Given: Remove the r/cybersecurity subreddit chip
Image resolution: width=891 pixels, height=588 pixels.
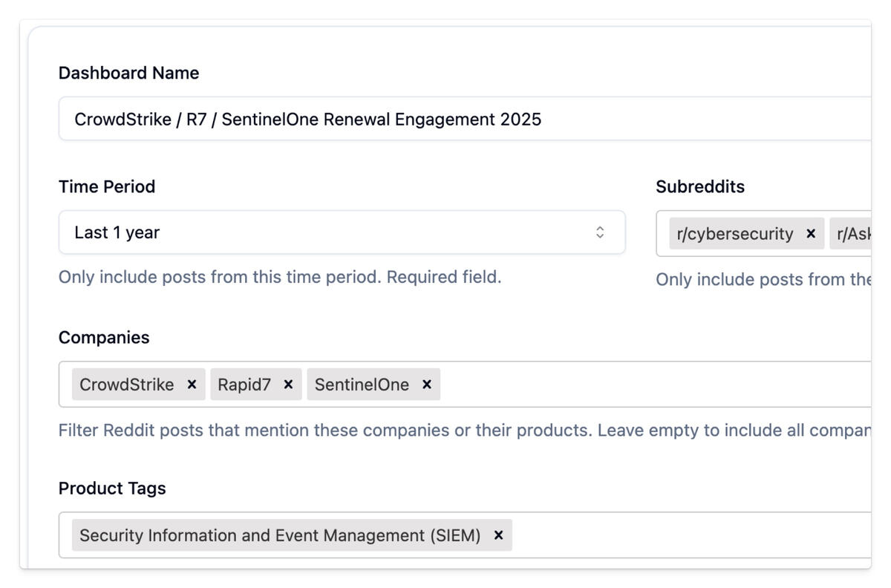Looking at the screenshot, I should [x=811, y=234].
